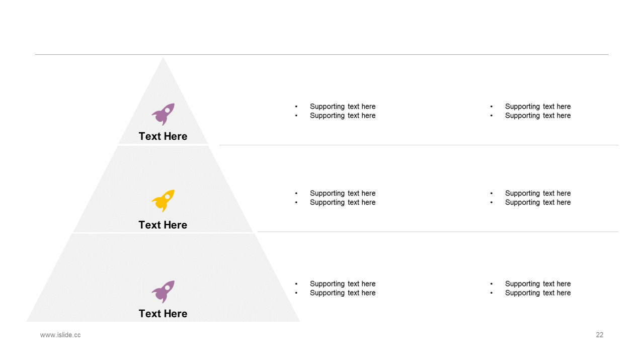Select second supporting text line, middle row left column
Viewport: 644px width, 362px height.
click(x=343, y=203)
